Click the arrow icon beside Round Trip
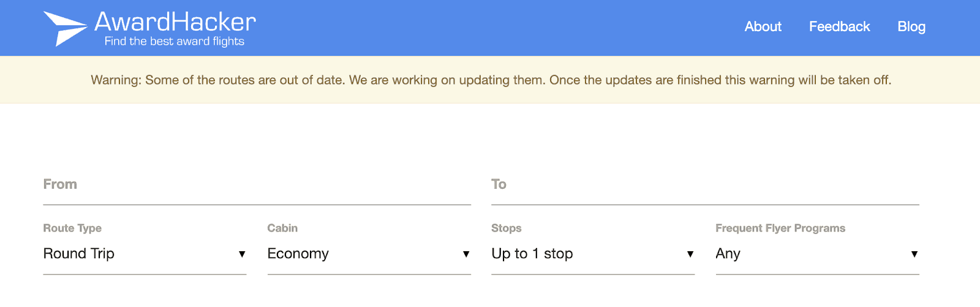980x307 pixels. pyautogui.click(x=242, y=254)
